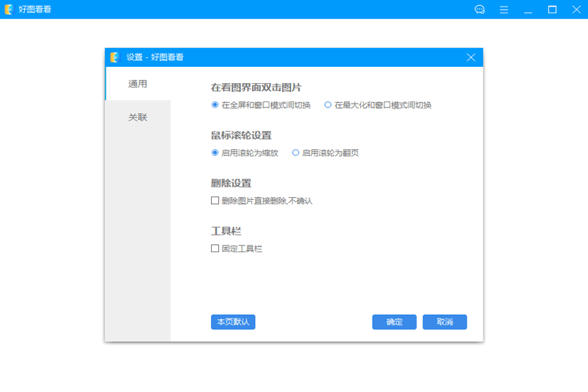Click the 设置 - 好图看看 dialog title text
This screenshot has width=588, height=392.
point(155,57)
